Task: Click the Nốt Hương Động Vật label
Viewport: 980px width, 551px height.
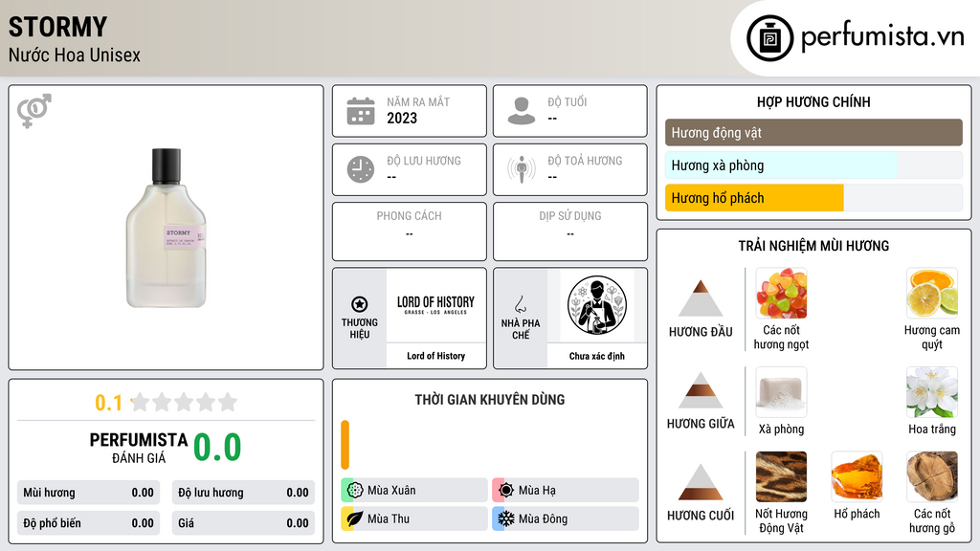Action: click(x=781, y=520)
